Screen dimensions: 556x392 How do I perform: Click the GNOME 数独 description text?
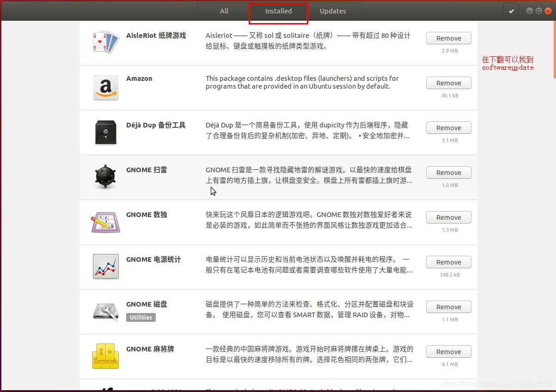309,220
